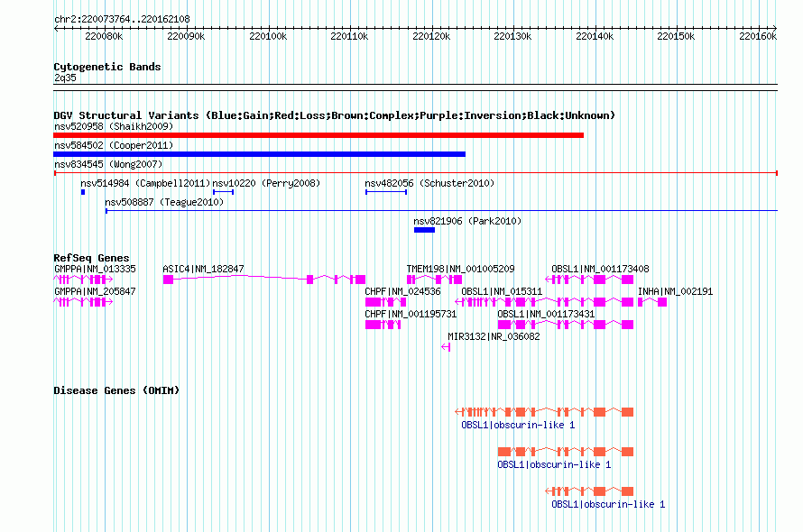
Task: Select the CHPF NM_001195731 exon glyph
Action: point(383,325)
